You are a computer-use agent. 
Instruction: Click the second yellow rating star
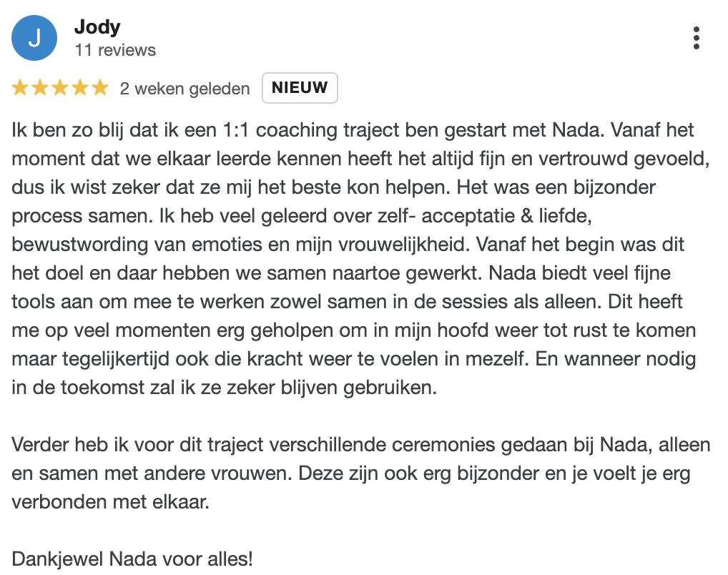40,88
